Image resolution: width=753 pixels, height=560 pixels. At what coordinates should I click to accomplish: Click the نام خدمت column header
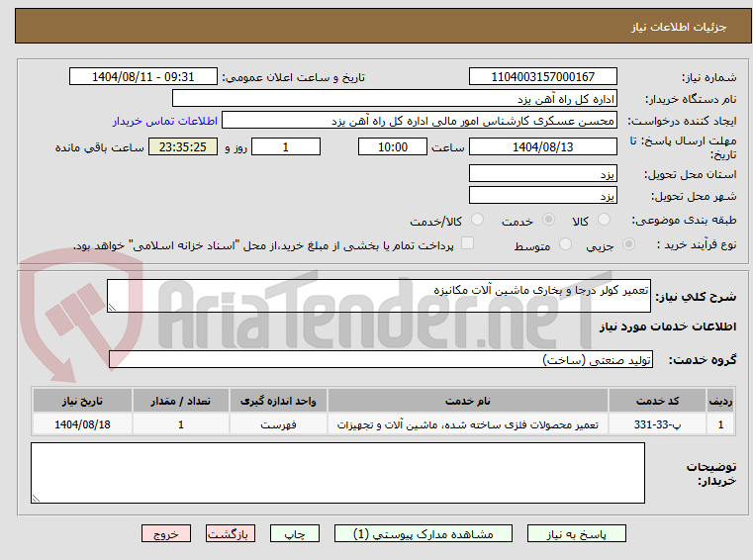(x=468, y=401)
